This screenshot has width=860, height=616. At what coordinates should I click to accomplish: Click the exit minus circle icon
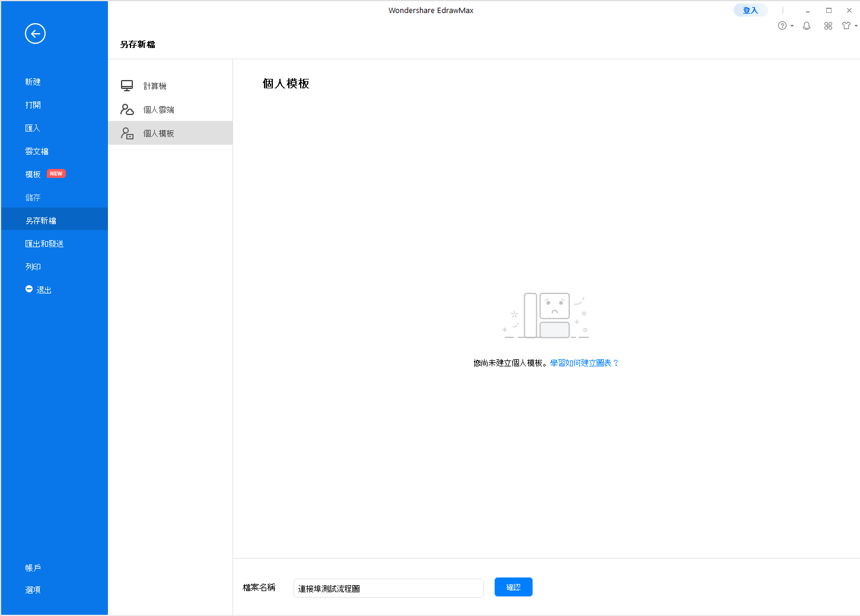[x=29, y=289]
